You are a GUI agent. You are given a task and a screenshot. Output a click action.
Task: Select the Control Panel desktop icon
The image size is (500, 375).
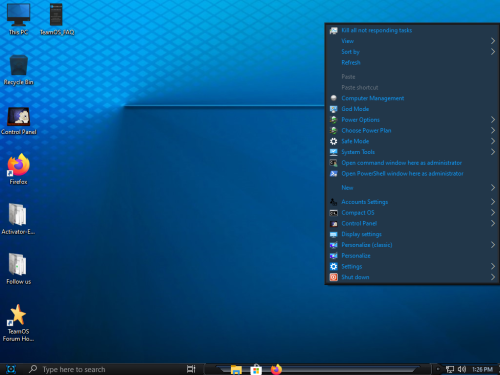(19, 120)
